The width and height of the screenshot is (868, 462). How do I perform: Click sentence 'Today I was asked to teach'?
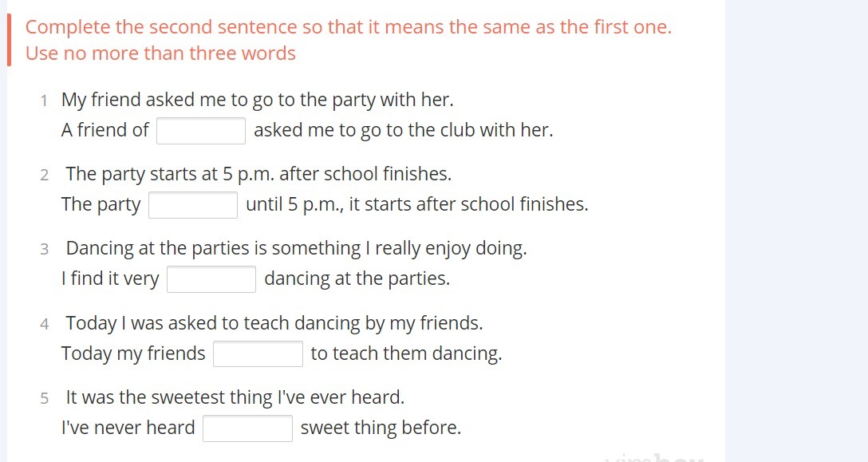click(x=274, y=324)
